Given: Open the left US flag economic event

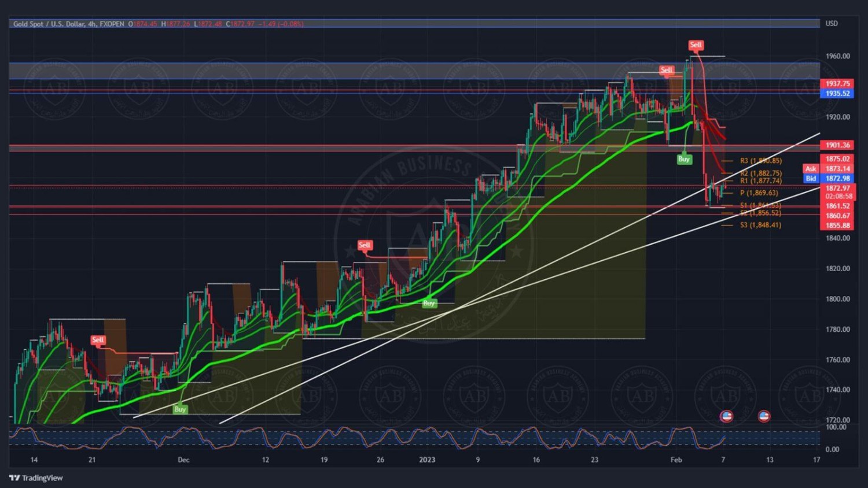Looking at the screenshot, I should pos(726,416).
